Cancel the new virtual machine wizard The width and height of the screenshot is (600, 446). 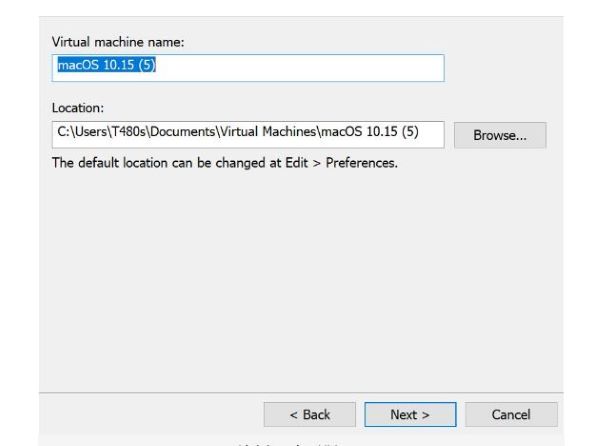[511, 414]
